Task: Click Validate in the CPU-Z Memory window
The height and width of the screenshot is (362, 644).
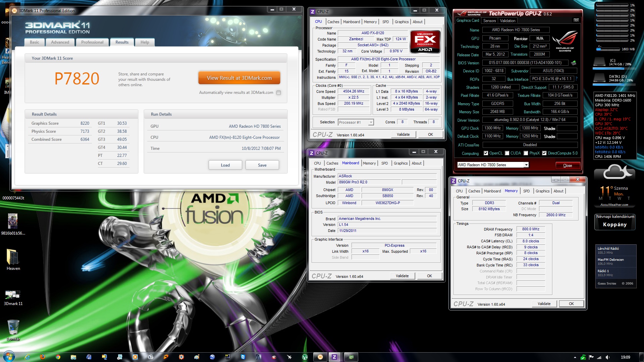Action: point(544,304)
